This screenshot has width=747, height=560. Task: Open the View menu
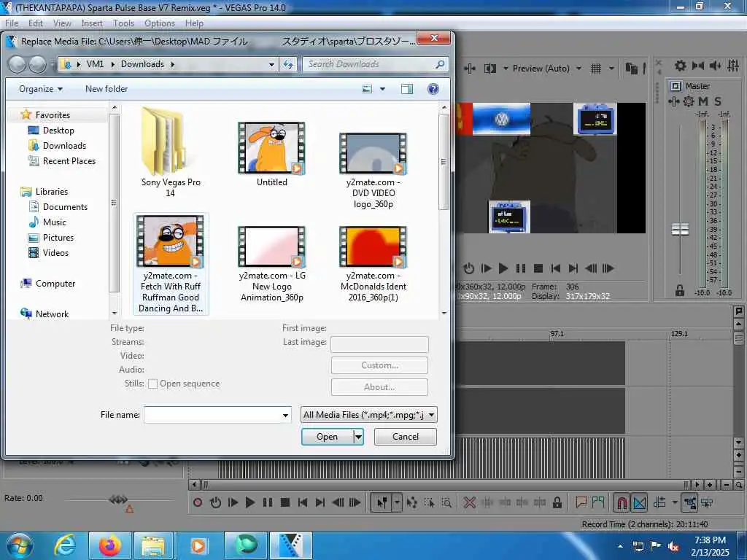[x=62, y=23]
